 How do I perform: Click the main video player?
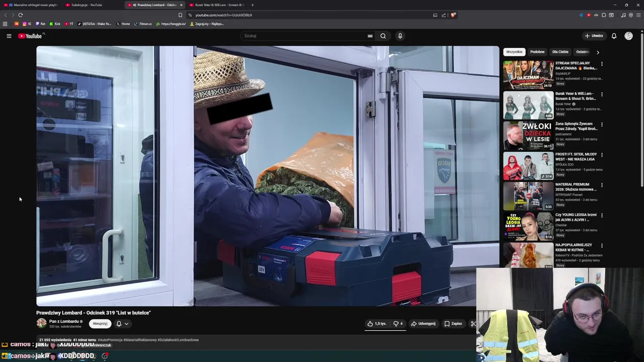(268, 176)
